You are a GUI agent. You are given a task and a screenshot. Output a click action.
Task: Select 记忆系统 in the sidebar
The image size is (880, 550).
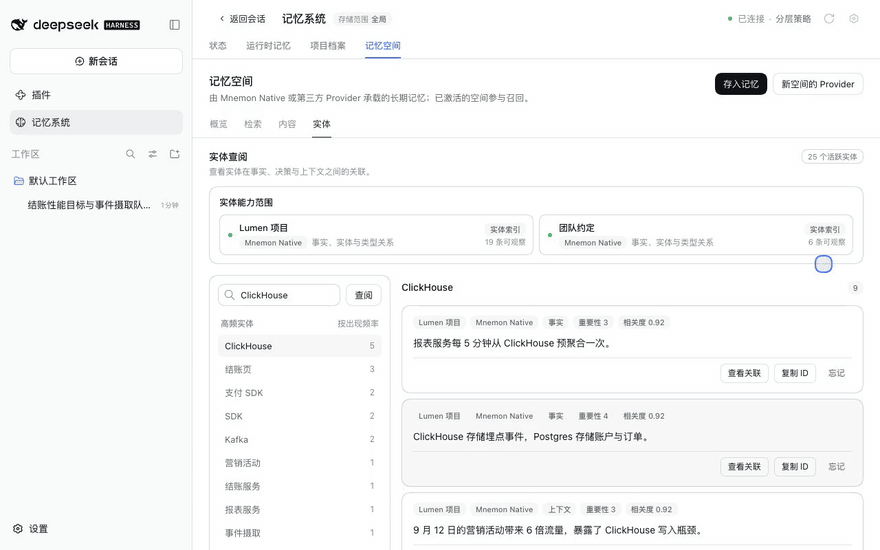tap(96, 122)
